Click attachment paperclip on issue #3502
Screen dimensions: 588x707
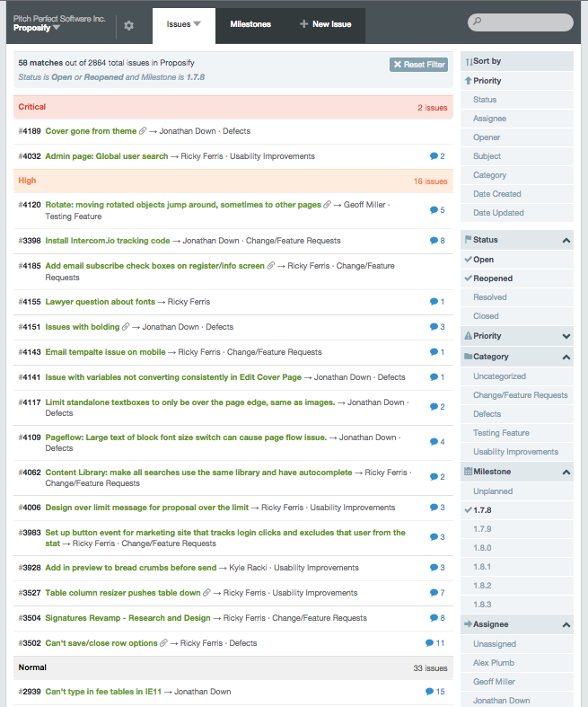pyautogui.click(x=164, y=643)
